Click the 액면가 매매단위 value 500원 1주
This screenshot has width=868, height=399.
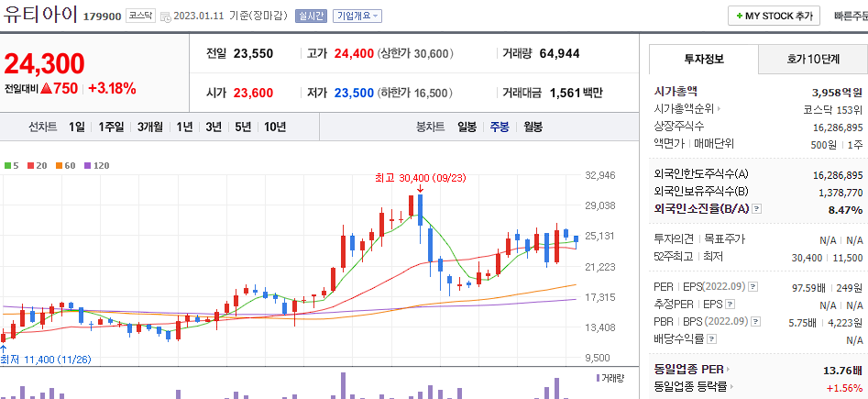click(x=836, y=144)
